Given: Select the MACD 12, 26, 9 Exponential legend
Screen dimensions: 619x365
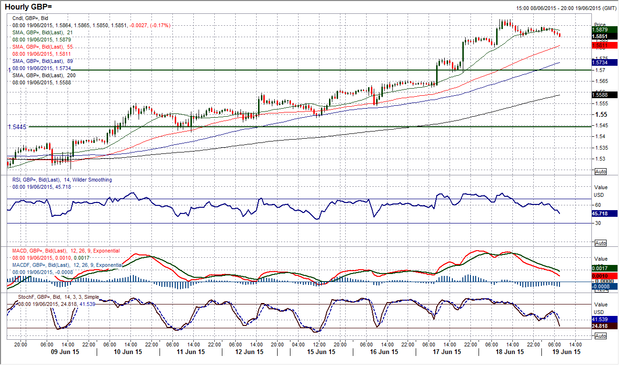Looking at the screenshot, I should [x=66, y=251].
